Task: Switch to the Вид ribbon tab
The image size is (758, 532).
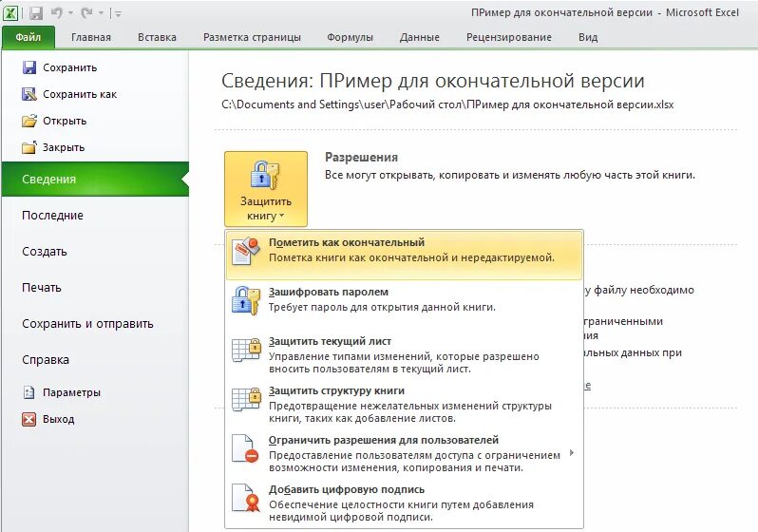Action: [x=588, y=37]
